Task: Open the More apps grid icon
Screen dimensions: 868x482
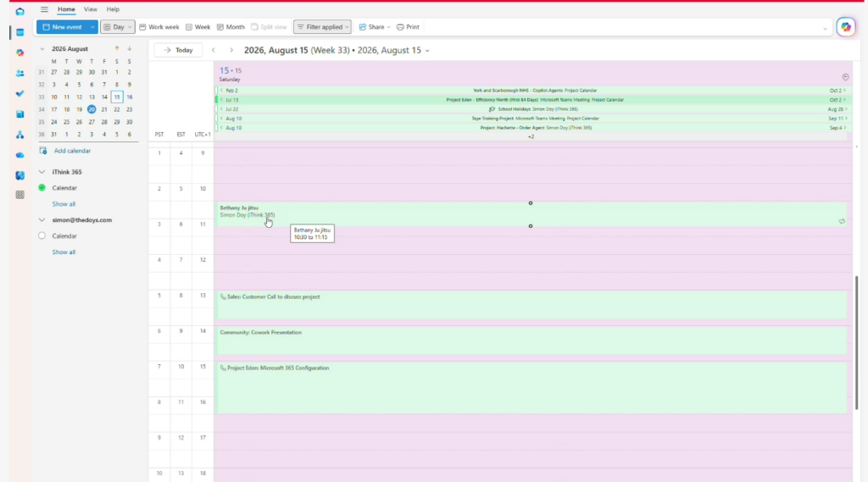Action: coord(20,195)
